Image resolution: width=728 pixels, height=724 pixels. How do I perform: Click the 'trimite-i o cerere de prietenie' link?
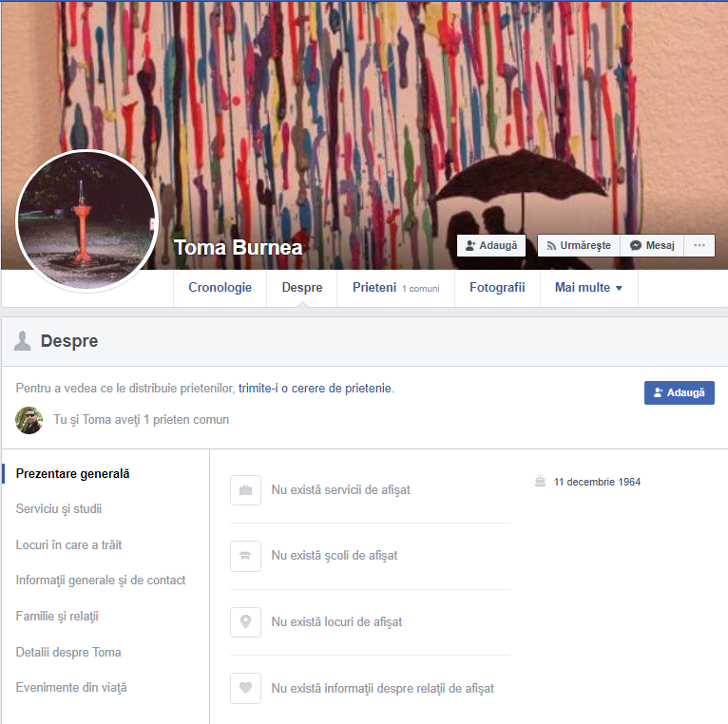click(316, 388)
